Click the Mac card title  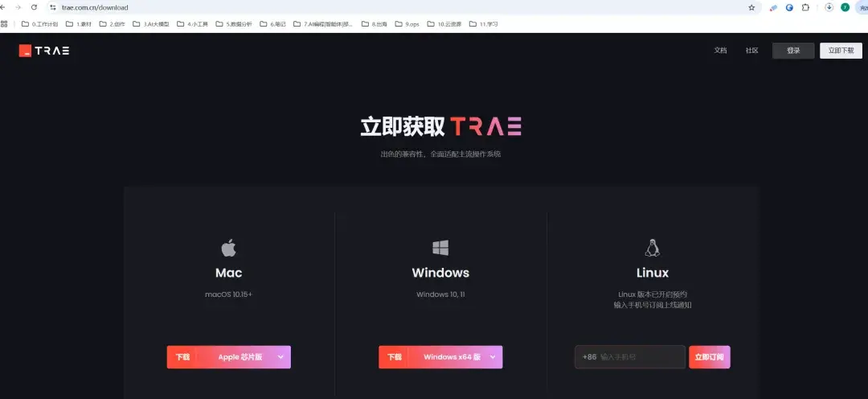pos(228,273)
